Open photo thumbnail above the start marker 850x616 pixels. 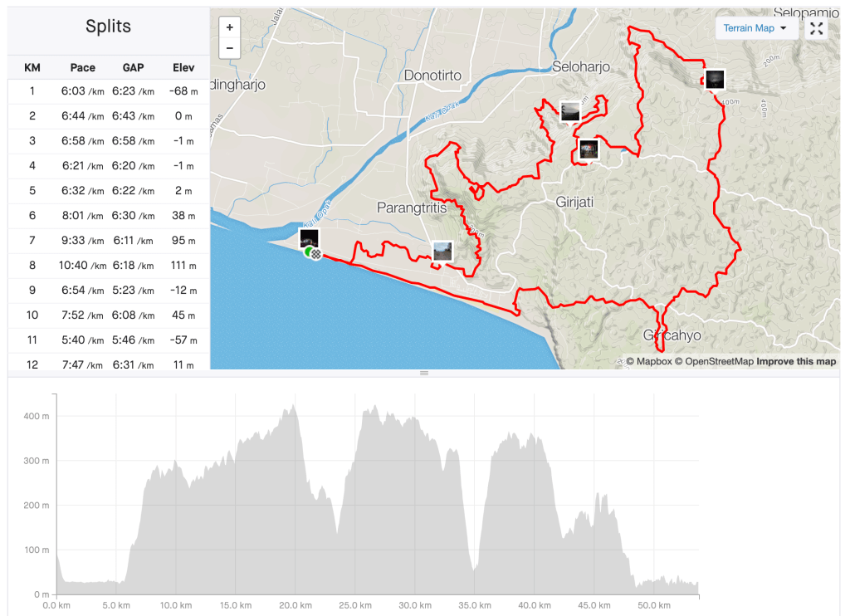coord(309,238)
